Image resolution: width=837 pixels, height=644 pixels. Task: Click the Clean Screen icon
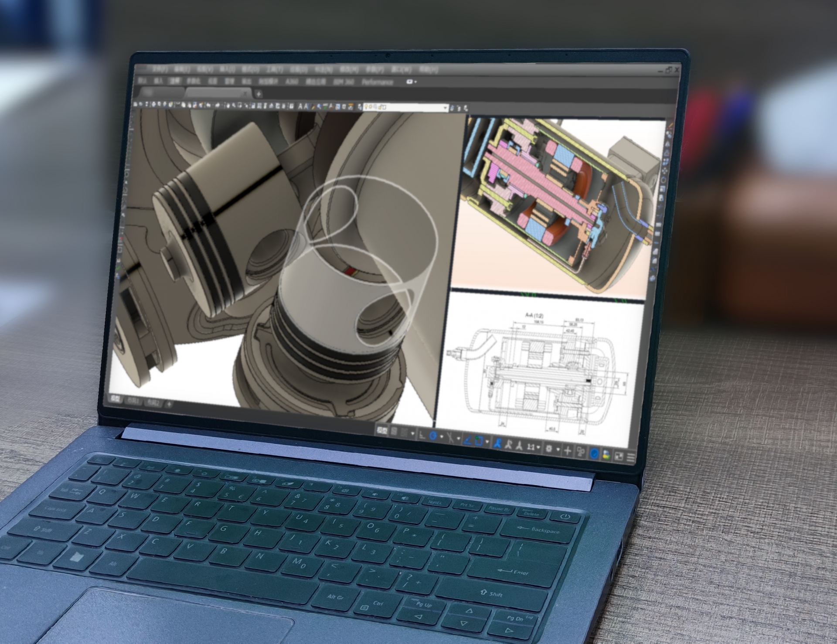pyautogui.click(x=619, y=456)
